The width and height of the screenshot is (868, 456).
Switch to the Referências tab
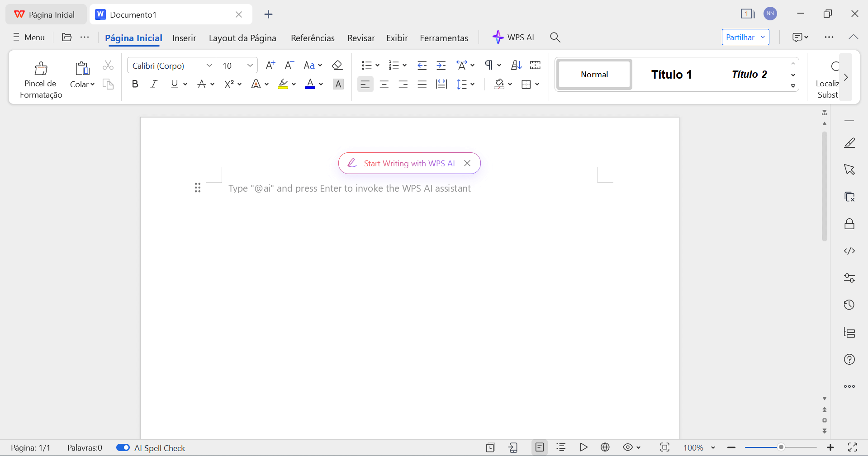pyautogui.click(x=313, y=38)
